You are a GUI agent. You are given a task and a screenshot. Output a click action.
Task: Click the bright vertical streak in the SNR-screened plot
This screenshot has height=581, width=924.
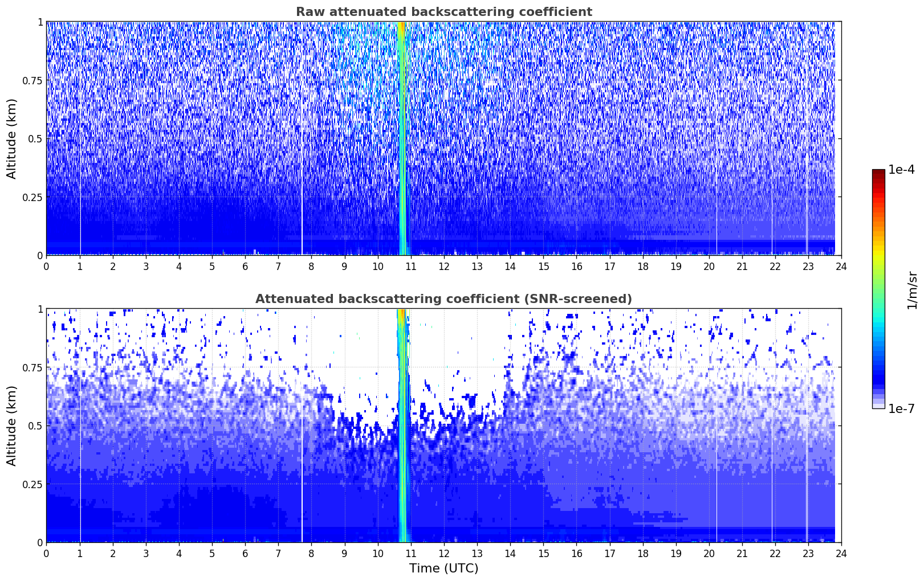click(403, 425)
